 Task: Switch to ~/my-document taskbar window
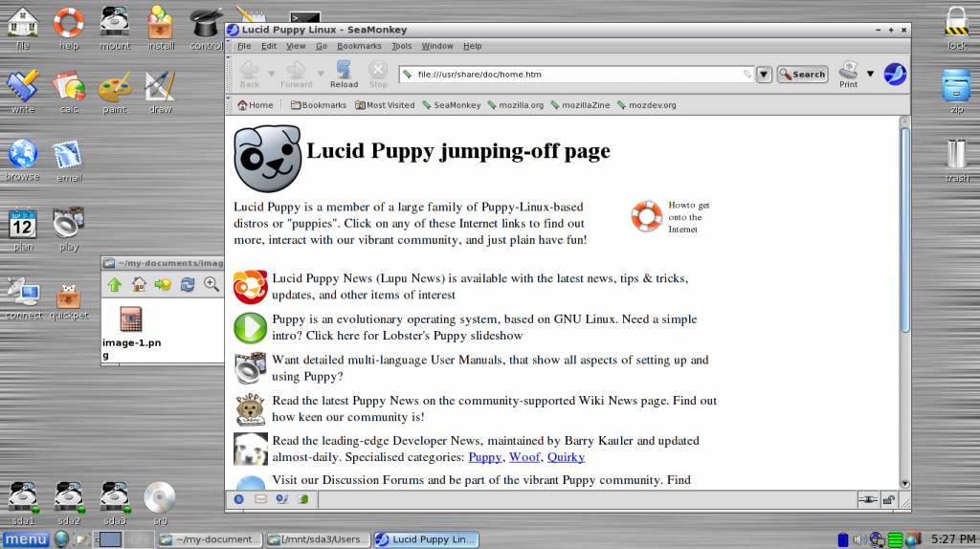point(210,539)
